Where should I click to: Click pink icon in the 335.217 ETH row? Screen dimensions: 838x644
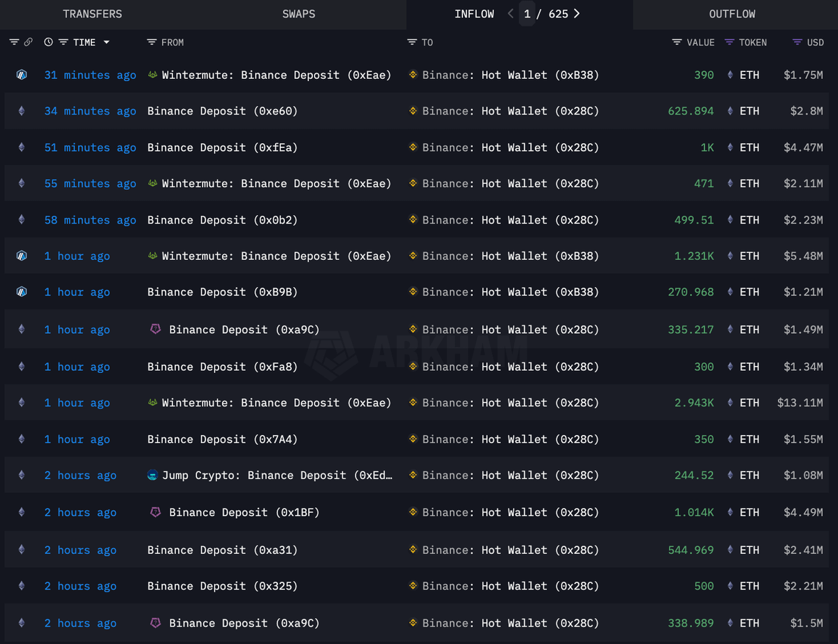tap(156, 330)
